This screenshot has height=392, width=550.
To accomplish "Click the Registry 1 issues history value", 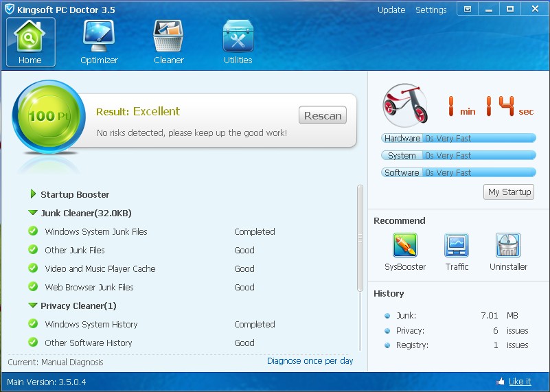I will coord(511,345).
